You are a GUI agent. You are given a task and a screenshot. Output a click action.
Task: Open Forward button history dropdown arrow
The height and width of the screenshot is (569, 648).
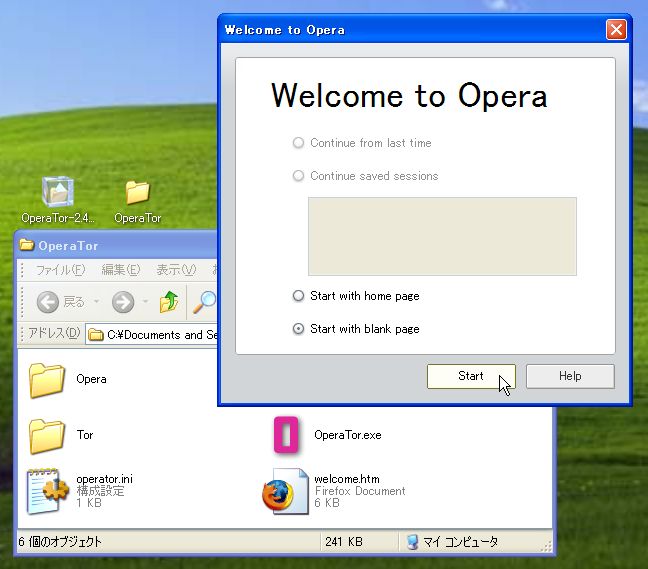tap(145, 302)
